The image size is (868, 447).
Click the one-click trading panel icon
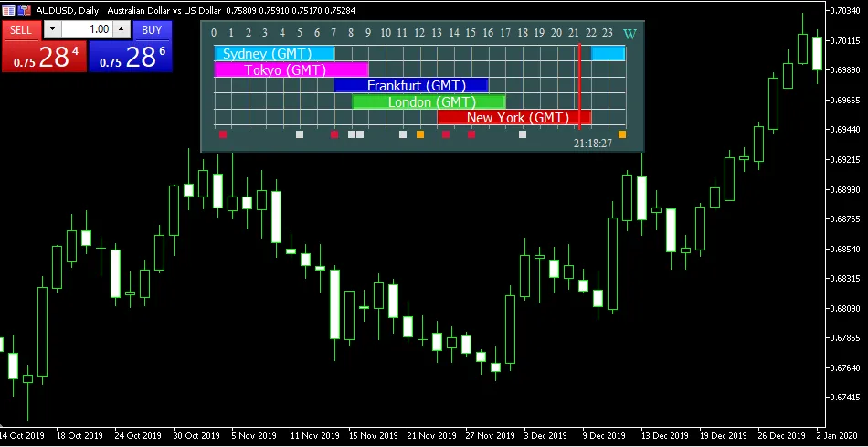pyautogui.click(x=22, y=9)
